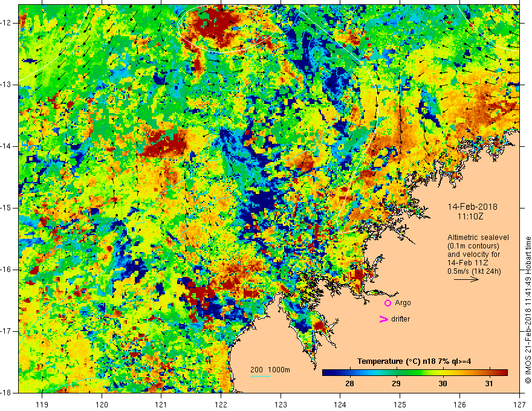This screenshot has height=411, width=532.
Task: Click the dark blue cold patch near -15, 122.7
Action: tap(263, 200)
